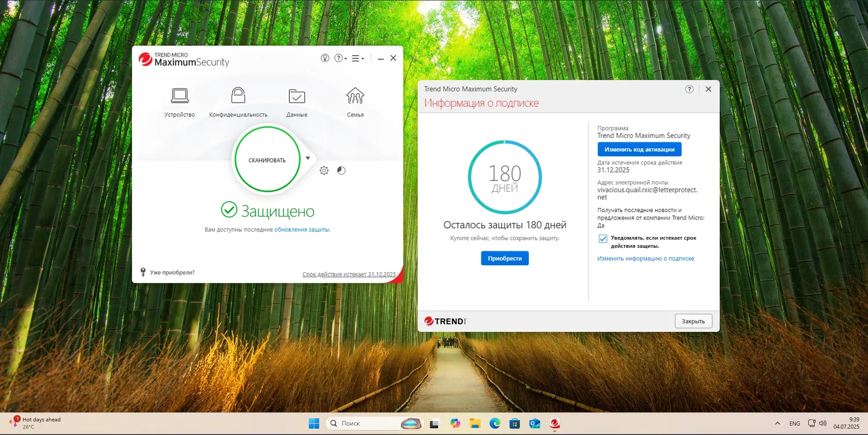The height and width of the screenshot is (435, 868).
Task: Select the Конфиденциальность lock icon
Action: click(238, 97)
